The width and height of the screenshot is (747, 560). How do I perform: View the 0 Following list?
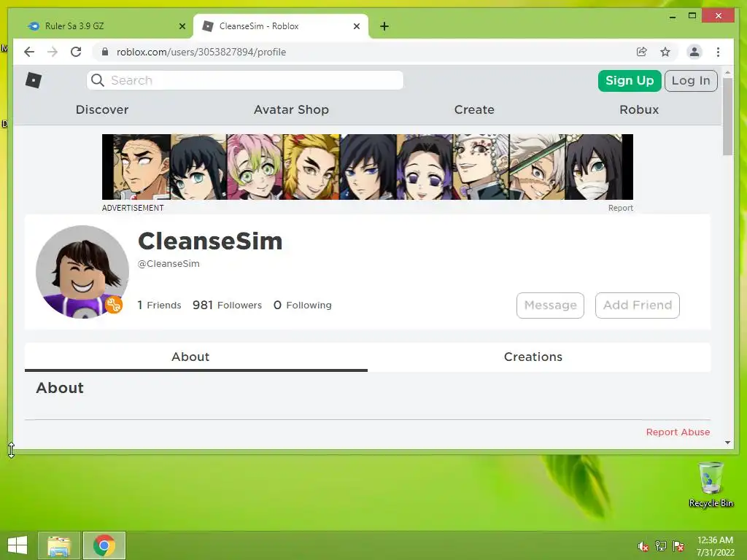(x=303, y=305)
